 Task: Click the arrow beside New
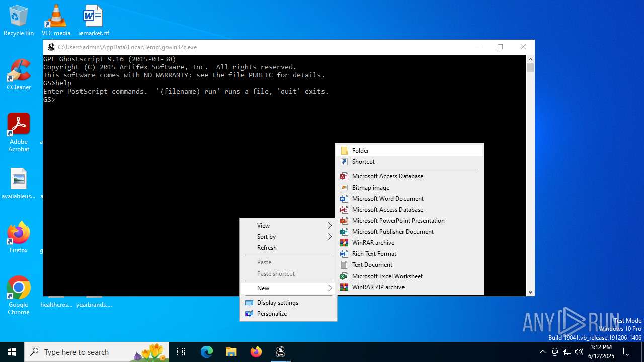[x=330, y=288]
